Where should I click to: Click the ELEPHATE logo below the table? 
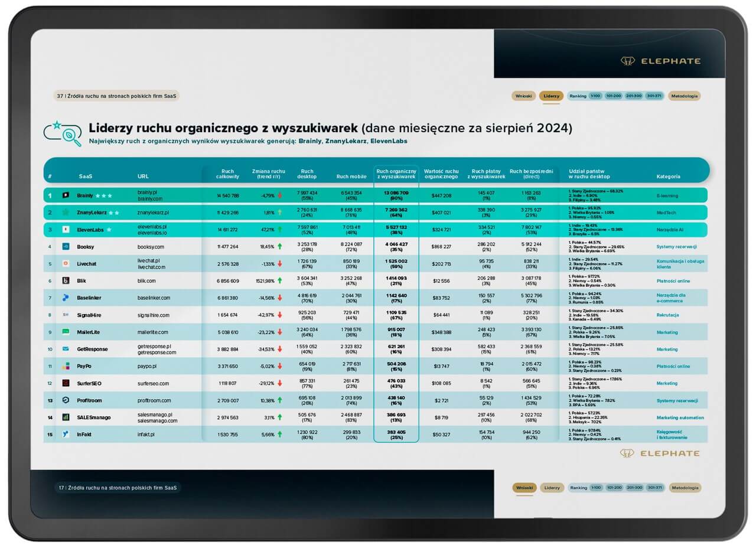pos(660,453)
